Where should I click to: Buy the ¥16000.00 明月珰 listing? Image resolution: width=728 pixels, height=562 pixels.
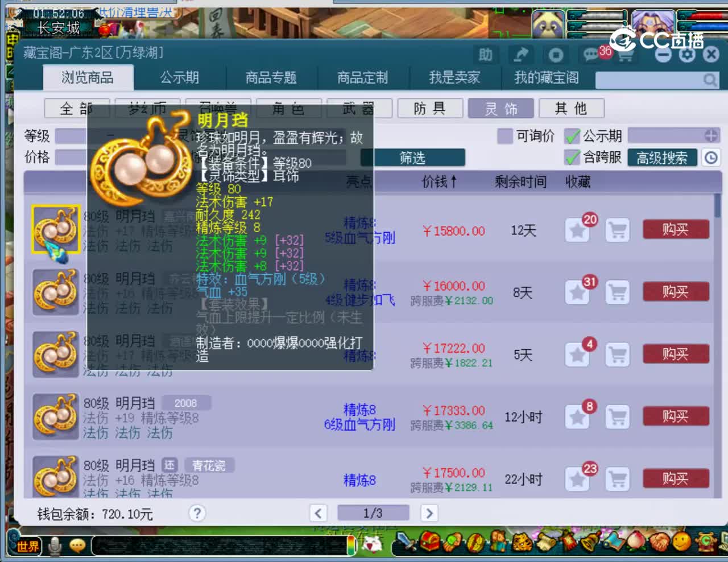676,292
